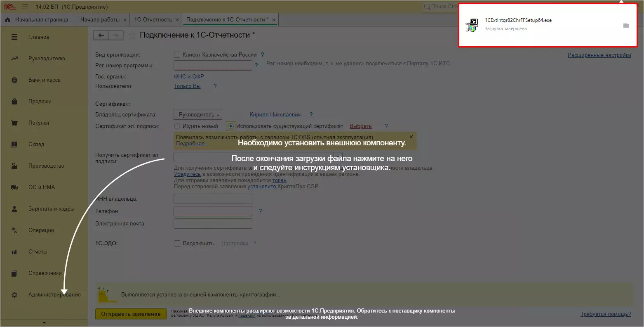Open help next to Рег. номер программы
This screenshot has height=327, width=644.
click(256, 65)
